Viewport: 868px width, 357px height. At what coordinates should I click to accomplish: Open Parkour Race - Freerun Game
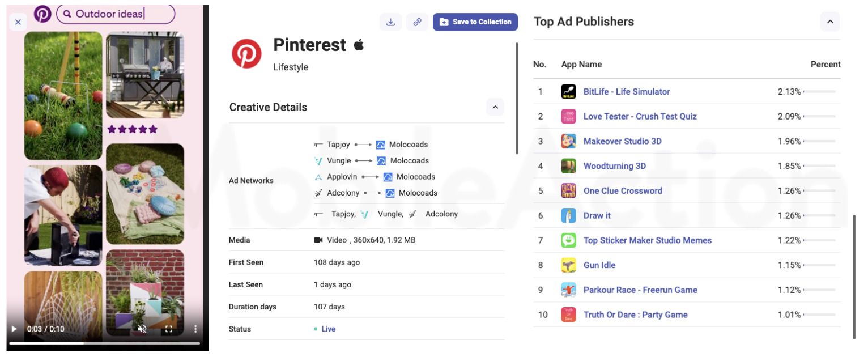coord(640,290)
